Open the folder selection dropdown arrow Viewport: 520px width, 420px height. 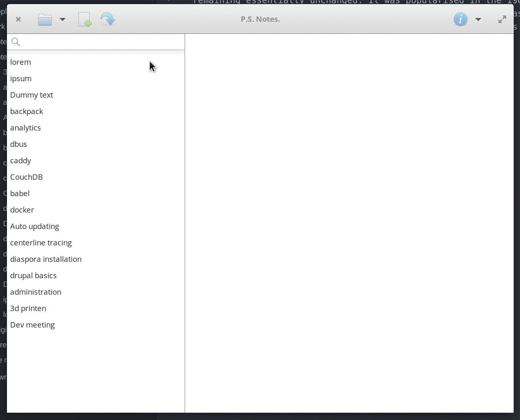(x=63, y=20)
